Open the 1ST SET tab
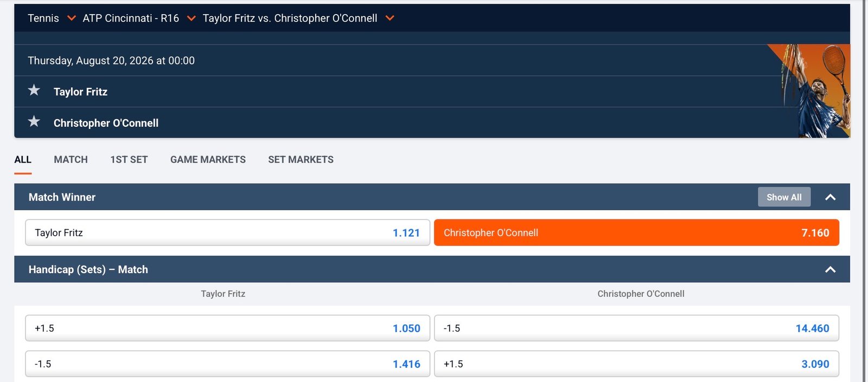The width and height of the screenshot is (868, 382). click(x=129, y=160)
